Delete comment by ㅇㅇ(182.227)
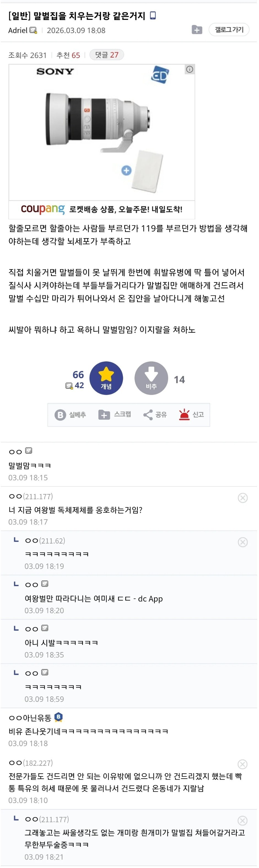 [243, 764]
